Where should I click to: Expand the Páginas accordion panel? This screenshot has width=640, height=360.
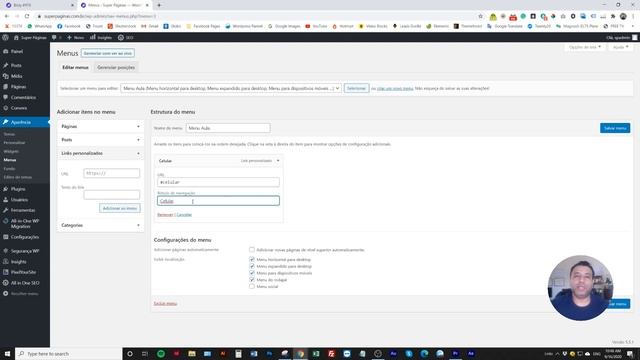(100, 127)
